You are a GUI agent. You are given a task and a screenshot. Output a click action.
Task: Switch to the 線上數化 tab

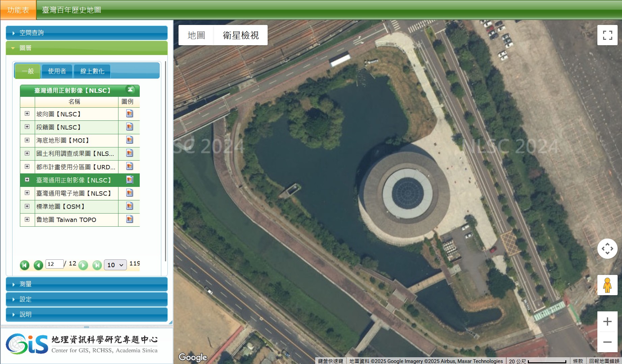[x=92, y=71]
